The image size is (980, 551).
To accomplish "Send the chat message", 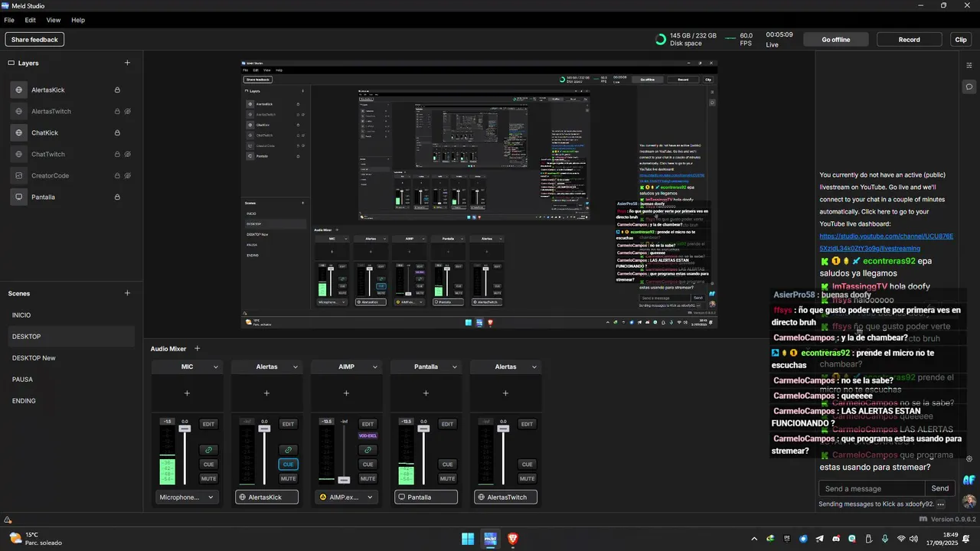I will pyautogui.click(x=940, y=488).
